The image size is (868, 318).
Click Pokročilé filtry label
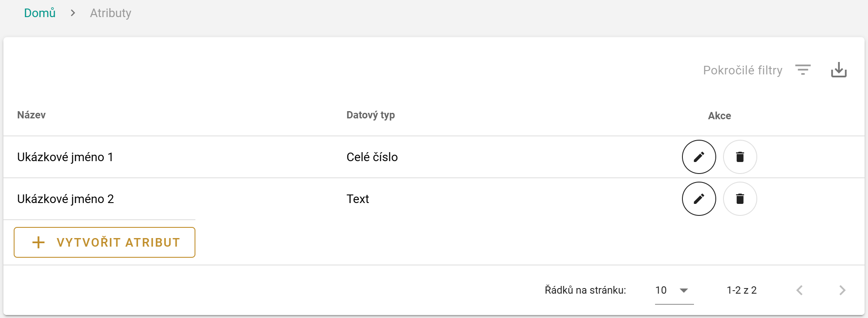(x=742, y=70)
